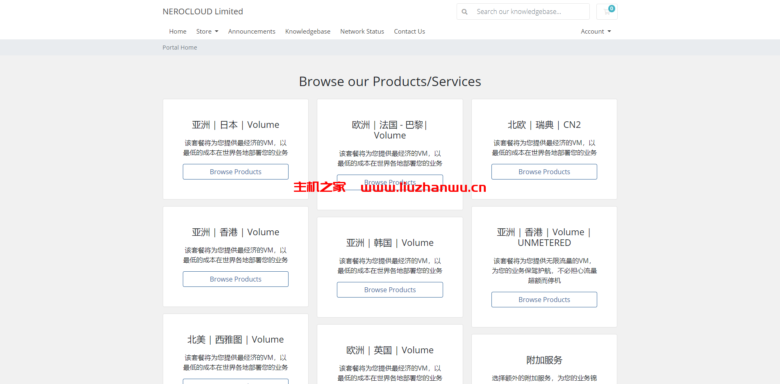Image resolution: width=780 pixels, height=384 pixels.
Task: Click the 北欧 | 瑞典 | CN2 heading
Action: [x=544, y=125]
